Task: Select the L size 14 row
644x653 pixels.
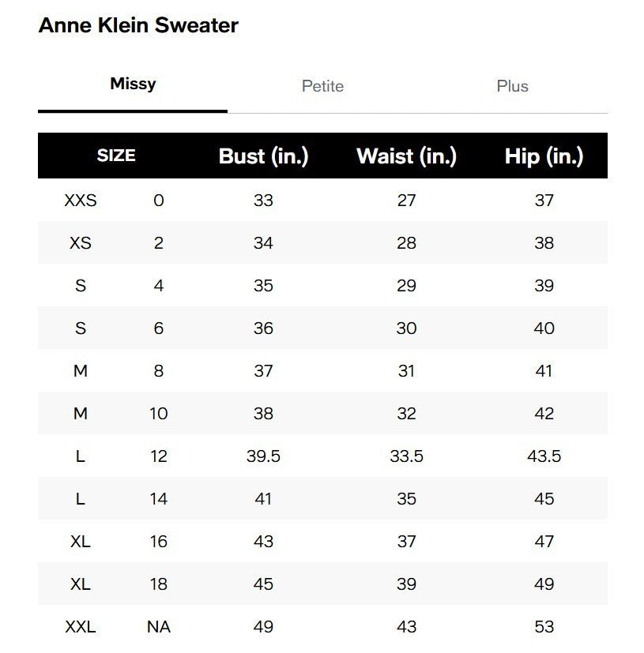Action: pyautogui.click(x=81, y=499)
